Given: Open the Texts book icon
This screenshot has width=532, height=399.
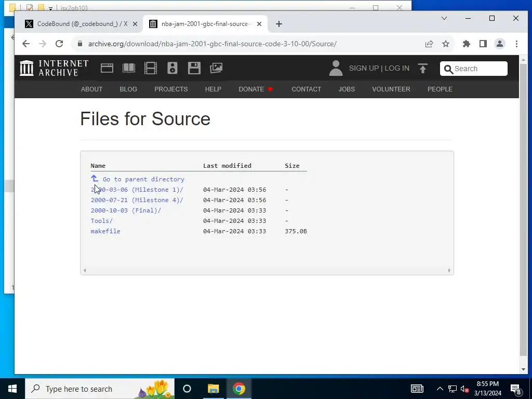Looking at the screenshot, I should coord(129,68).
